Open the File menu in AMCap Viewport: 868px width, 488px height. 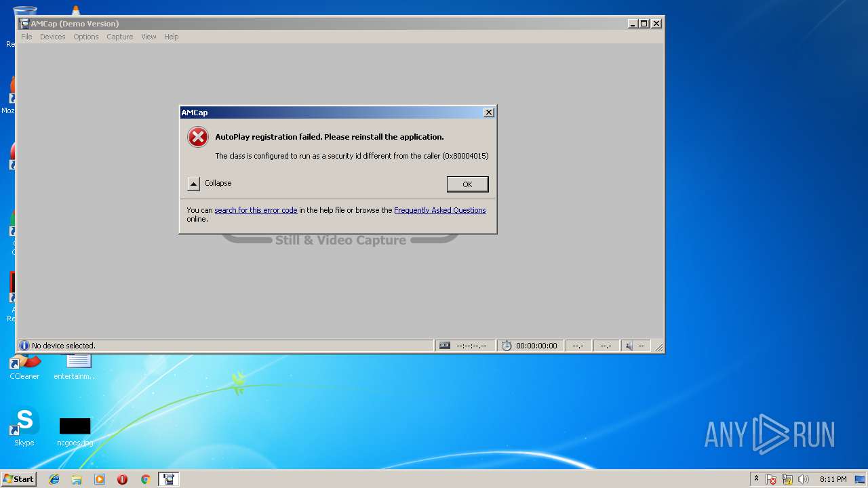(26, 37)
